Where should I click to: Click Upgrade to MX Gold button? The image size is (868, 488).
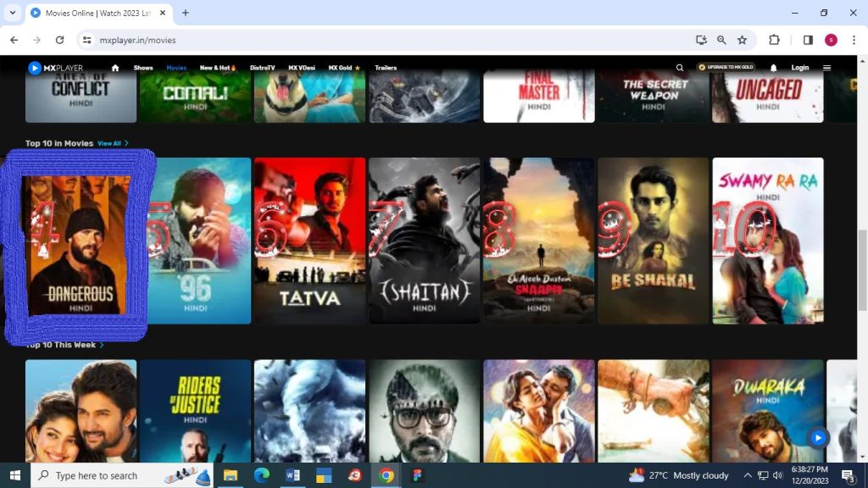point(726,68)
